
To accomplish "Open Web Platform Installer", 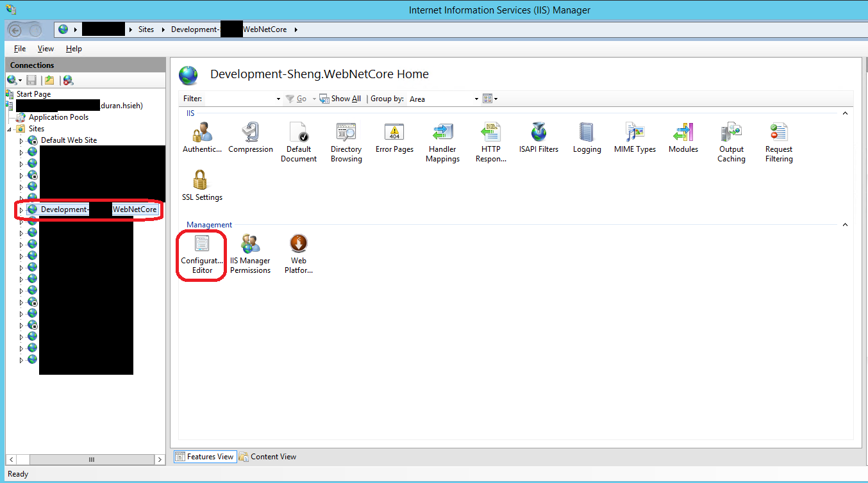I will 299,255.
